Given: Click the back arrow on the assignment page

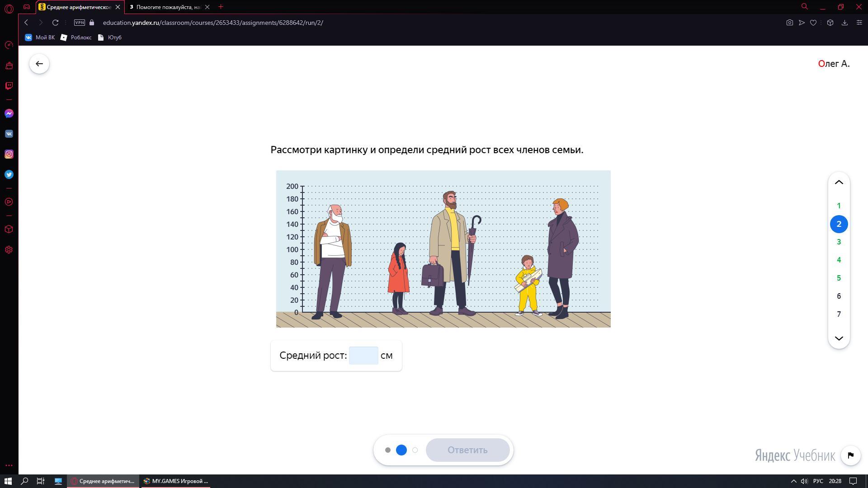Looking at the screenshot, I should click(x=39, y=64).
